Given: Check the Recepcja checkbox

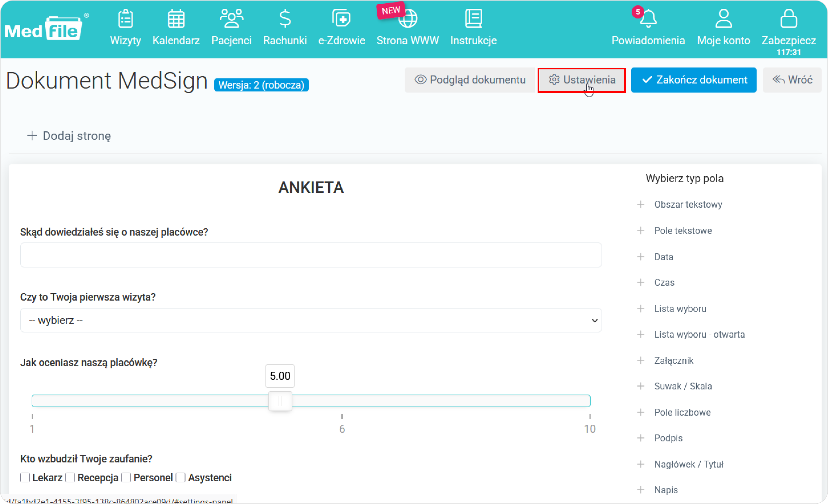Looking at the screenshot, I should (x=70, y=478).
